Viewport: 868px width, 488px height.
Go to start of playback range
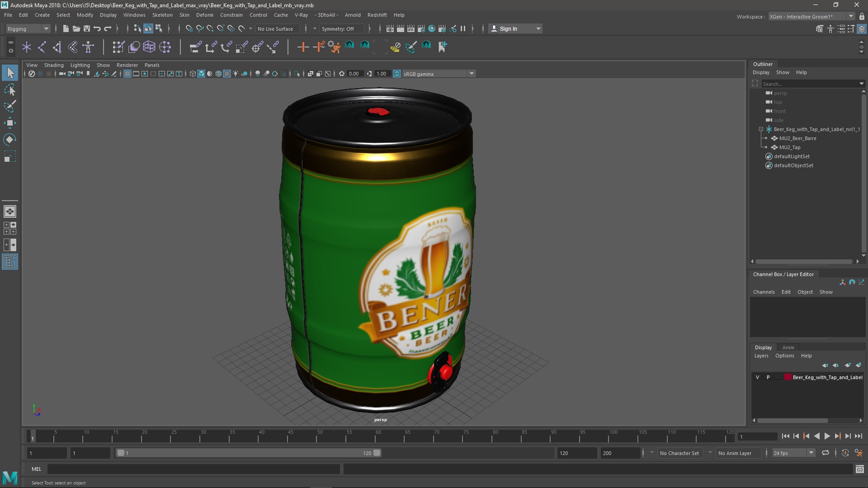pos(785,436)
